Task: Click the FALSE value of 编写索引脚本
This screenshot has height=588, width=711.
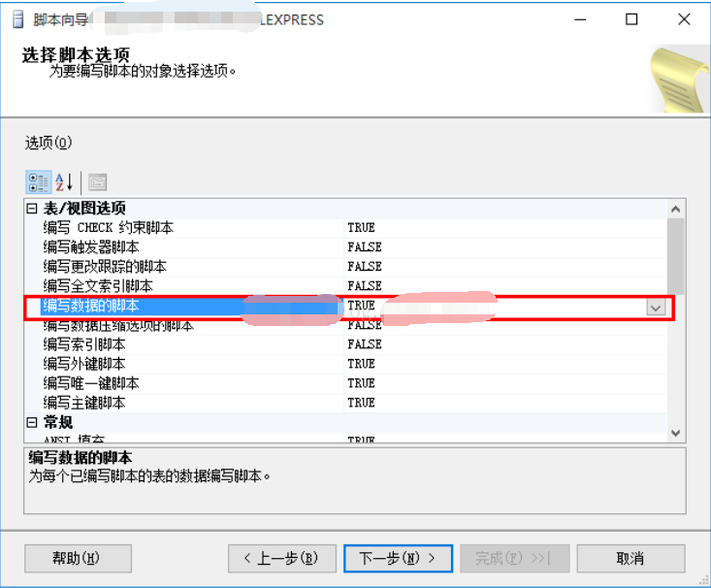Action: tap(365, 344)
